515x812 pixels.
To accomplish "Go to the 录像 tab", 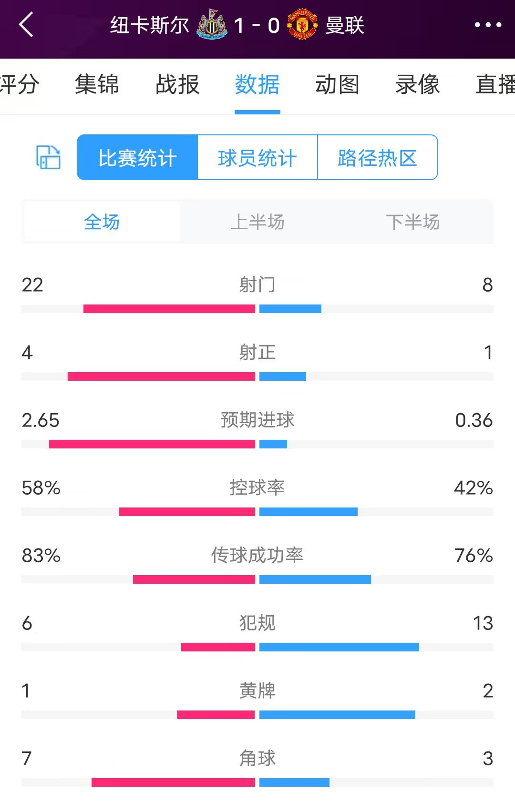I will (x=417, y=85).
